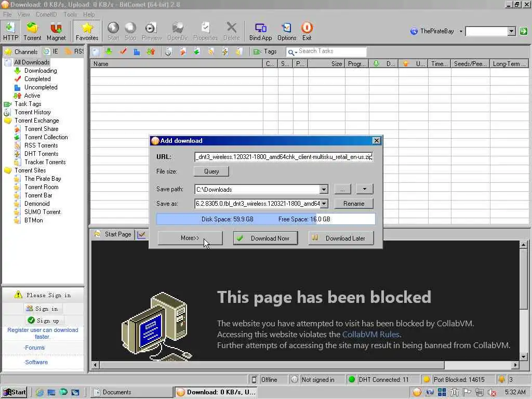Open the ThePirateBay search engine dropdown

point(461,31)
